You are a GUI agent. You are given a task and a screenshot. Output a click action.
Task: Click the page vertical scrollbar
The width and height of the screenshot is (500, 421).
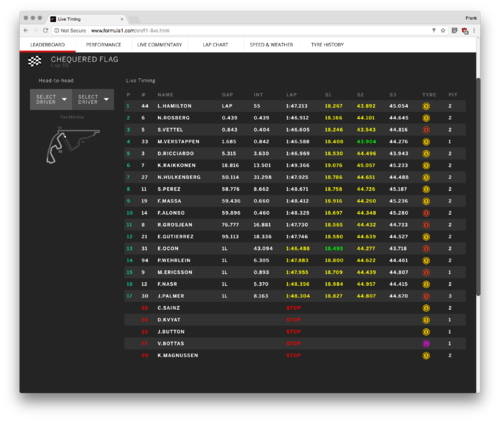(x=478, y=187)
